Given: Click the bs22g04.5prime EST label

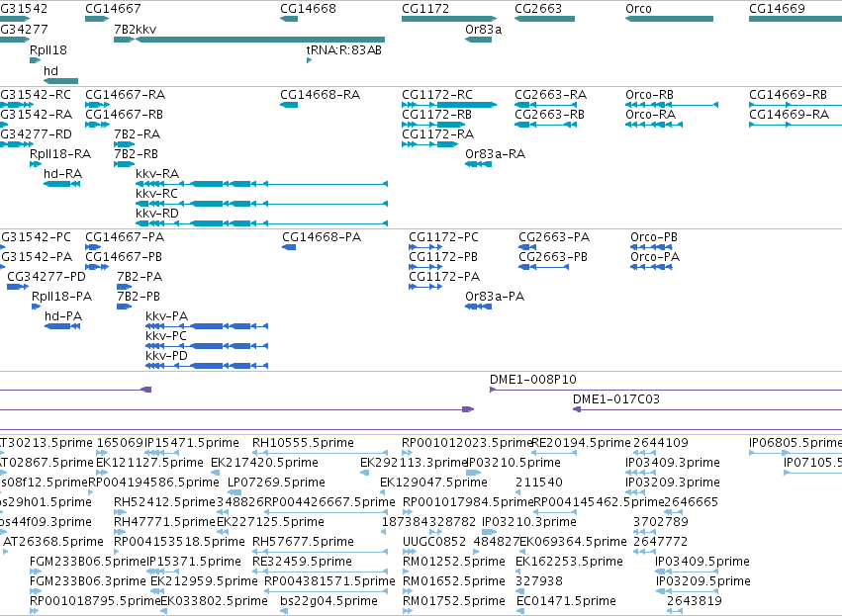Looking at the screenshot, I should (x=328, y=601).
